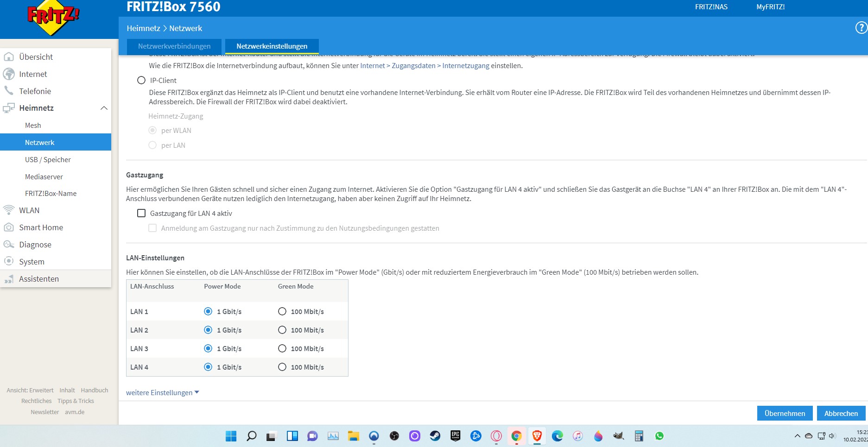Viewport: 868px width, 447px height.
Task: Follow Internet > Zugangsdaten > Internetzugang link
Action: click(x=424, y=66)
